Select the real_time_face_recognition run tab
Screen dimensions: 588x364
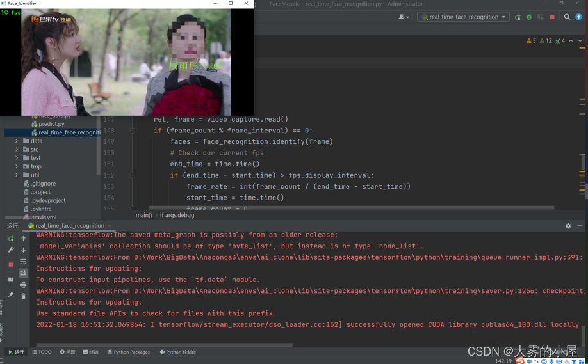(x=70, y=226)
